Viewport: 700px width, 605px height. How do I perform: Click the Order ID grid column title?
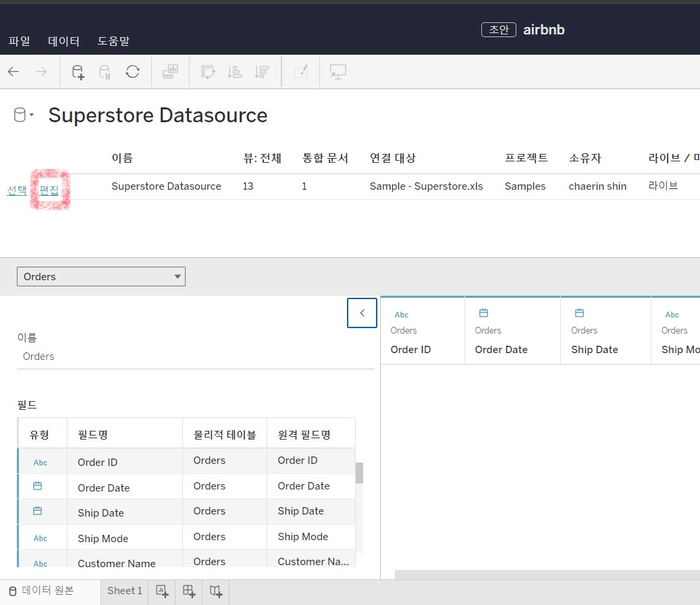410,350
